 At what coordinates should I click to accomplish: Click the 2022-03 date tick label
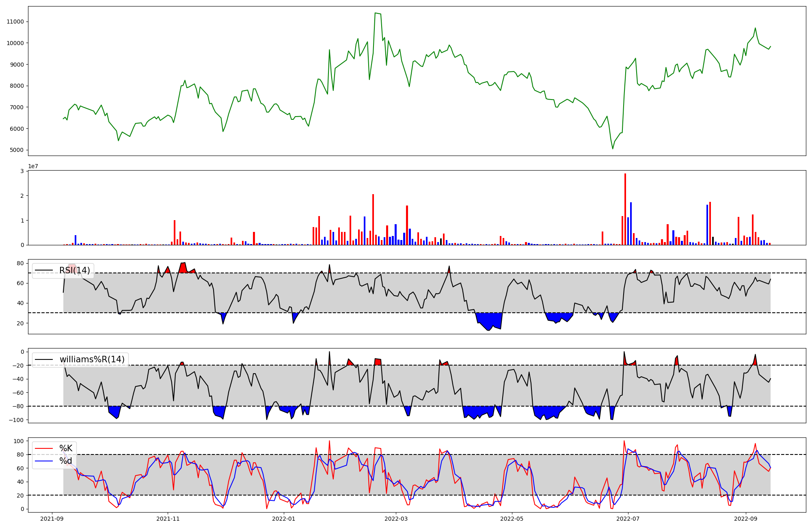pyautogui.click(x=396, y=519)
